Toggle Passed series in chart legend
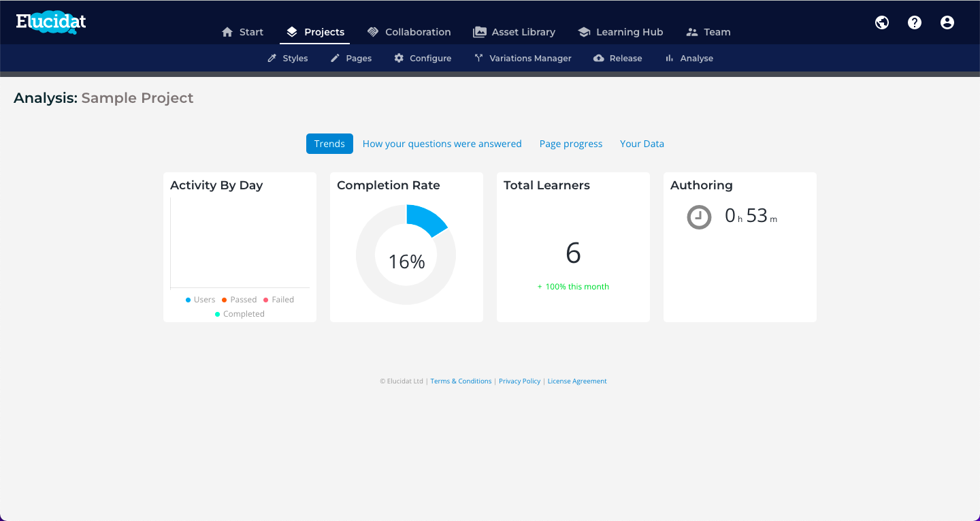Image resolution: width=980 pixels, height=521 pixels. [240, 300]
